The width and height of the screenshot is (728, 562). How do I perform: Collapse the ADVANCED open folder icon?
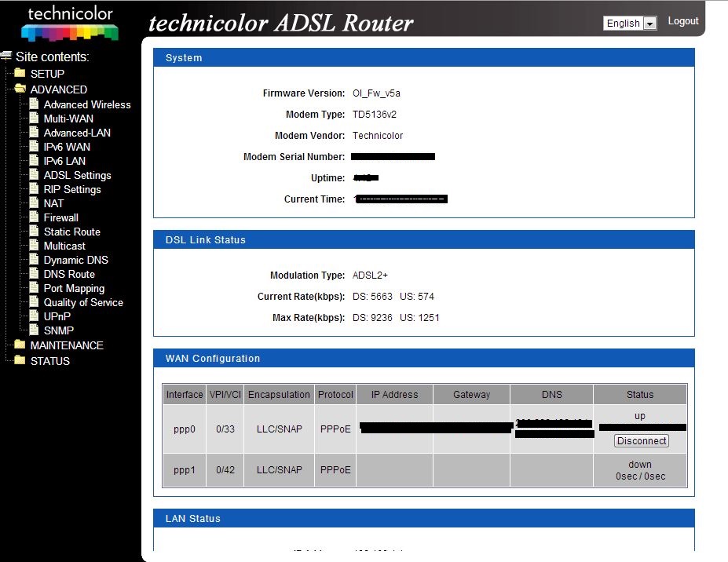(20, 88)
